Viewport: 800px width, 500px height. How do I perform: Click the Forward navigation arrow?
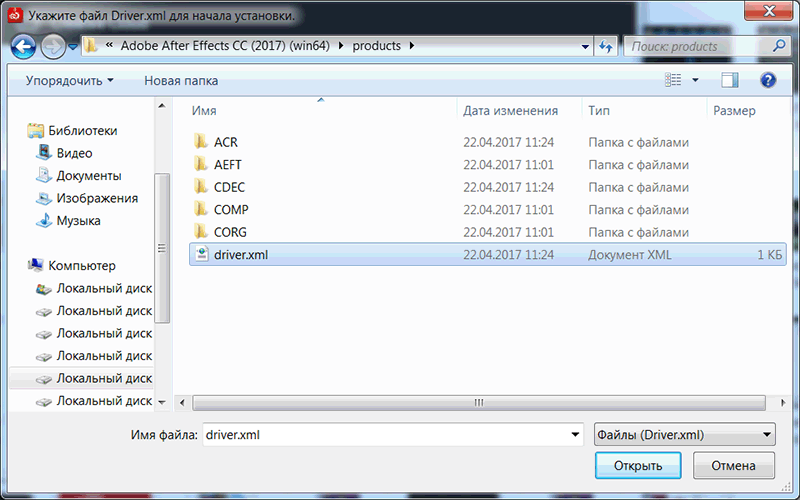pos(53,47)
